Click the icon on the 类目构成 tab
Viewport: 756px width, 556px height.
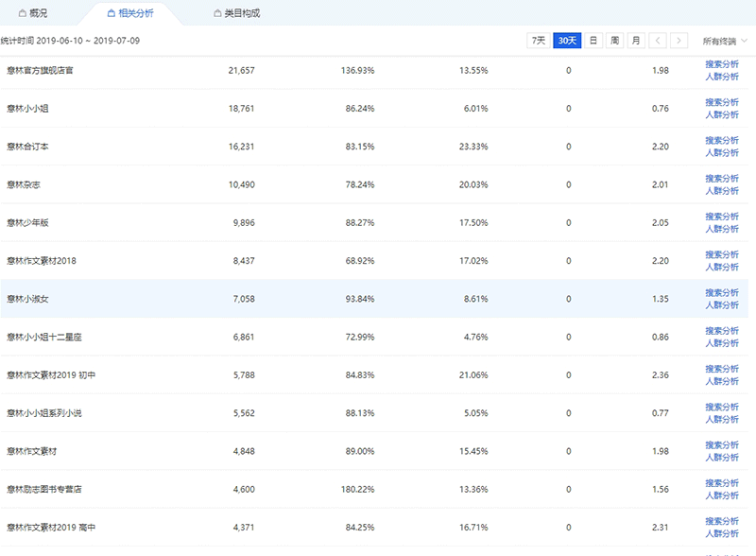pyautogui.click(x=218, y=13)
